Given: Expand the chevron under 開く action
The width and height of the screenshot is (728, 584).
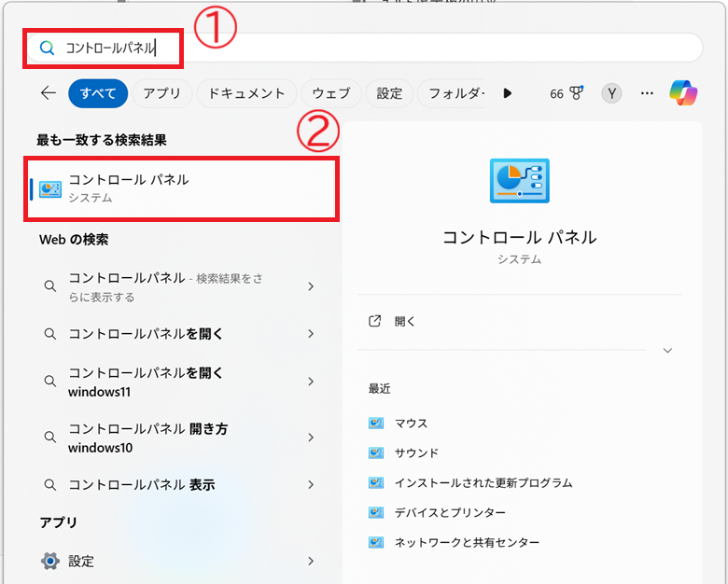Looking at the screenshot, I should [667, 351].
